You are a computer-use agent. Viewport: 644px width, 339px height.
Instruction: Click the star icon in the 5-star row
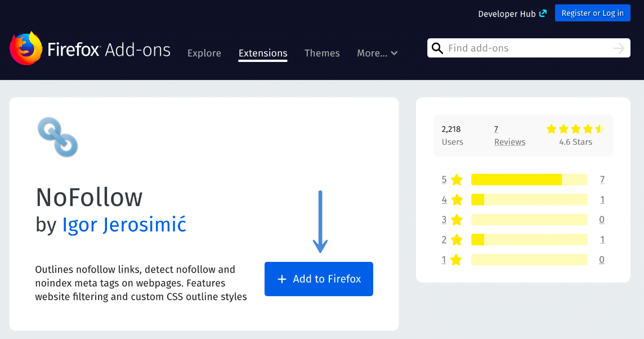click(x=457, y=180)
